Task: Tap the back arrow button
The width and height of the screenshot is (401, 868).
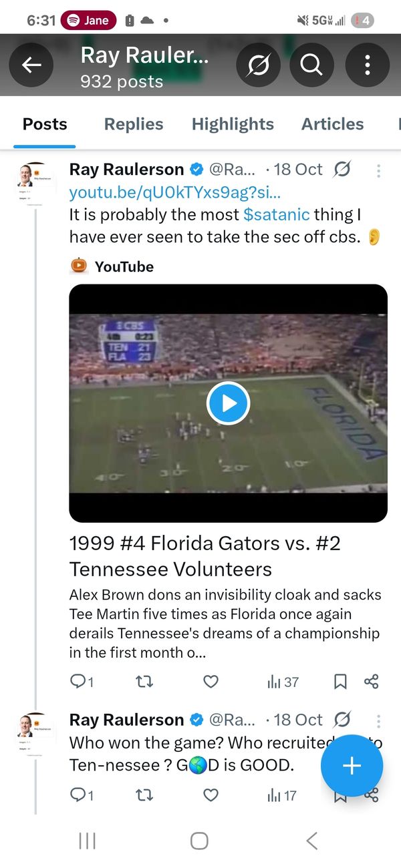Action: point(31,65)
